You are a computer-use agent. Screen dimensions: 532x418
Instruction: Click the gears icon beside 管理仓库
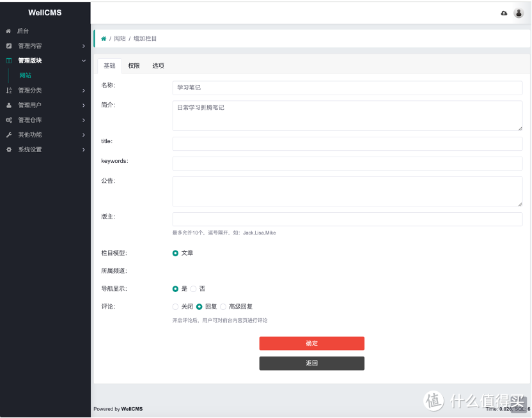(9, 120)
